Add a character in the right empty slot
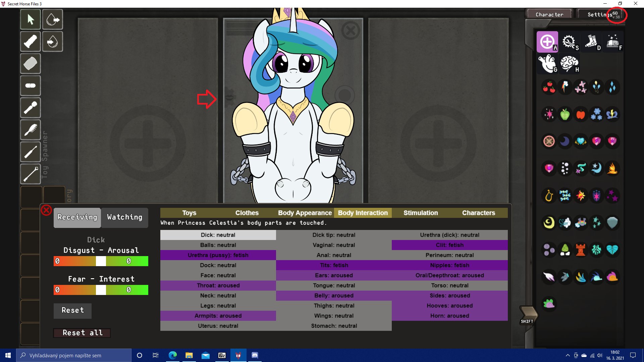Image resolution: width=644 pixels, height=362 pixels. 438,143
